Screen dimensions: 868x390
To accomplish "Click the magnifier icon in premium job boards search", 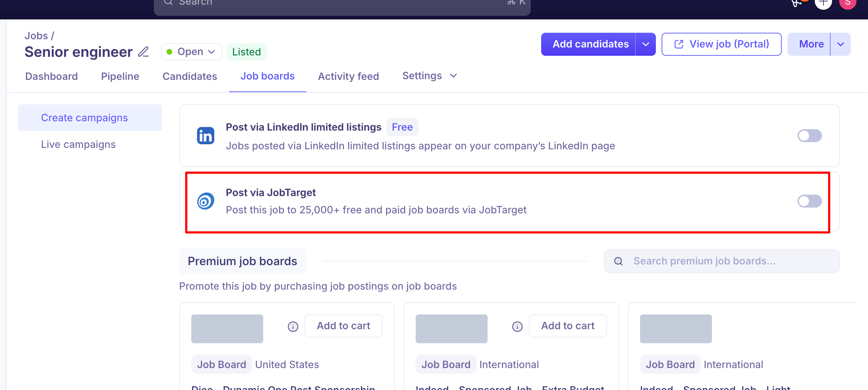I will coord(618,261).
